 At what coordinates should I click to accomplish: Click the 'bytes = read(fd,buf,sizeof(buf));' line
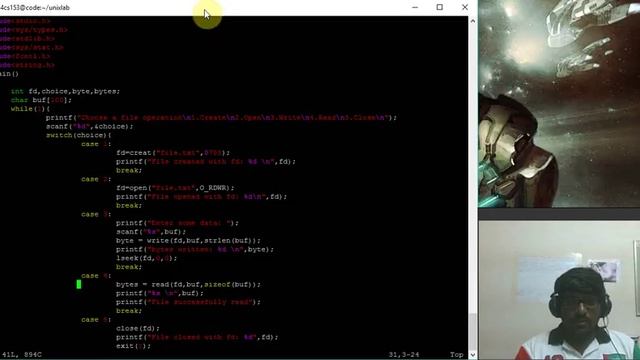pyautogui.click(x=188, y=284)
